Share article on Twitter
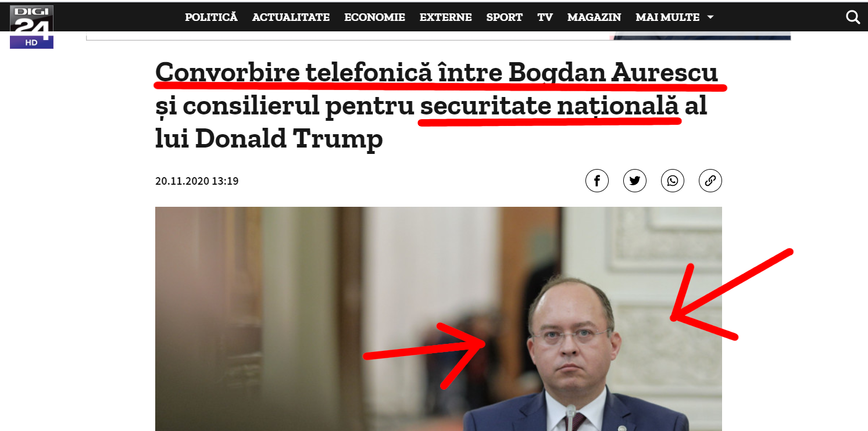This screenshot has width=868, height=431. 634,181
